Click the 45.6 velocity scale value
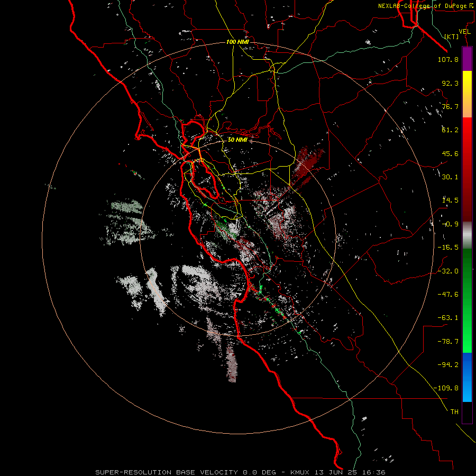The height and width of the screenshot is (476, 476). pyautogui.click(x=450, y=153)
